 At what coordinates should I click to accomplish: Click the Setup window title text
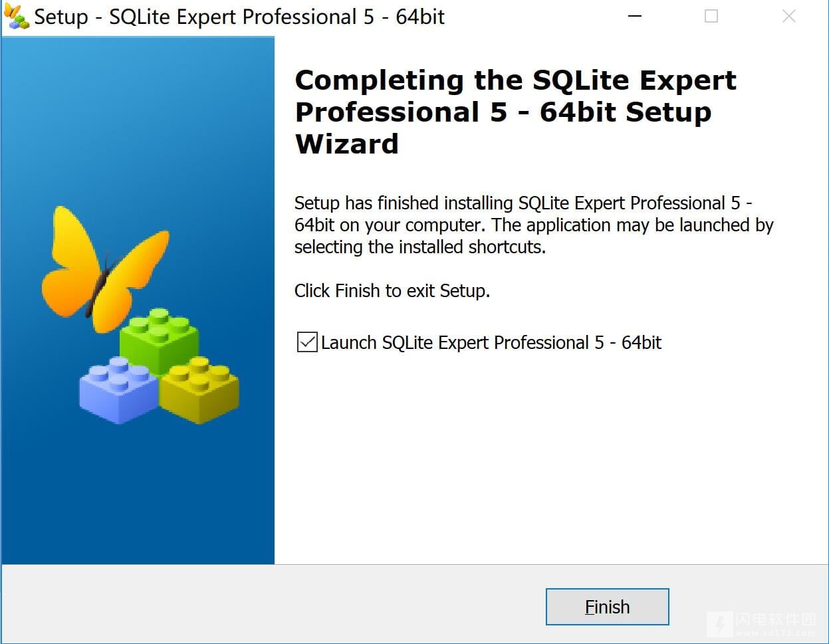click(x=239, y=17)
